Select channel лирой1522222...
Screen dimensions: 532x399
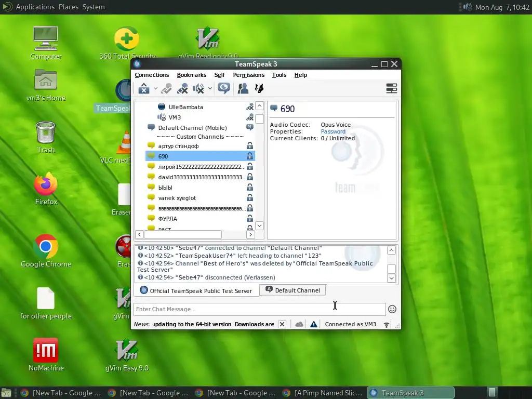click(202, 167)
